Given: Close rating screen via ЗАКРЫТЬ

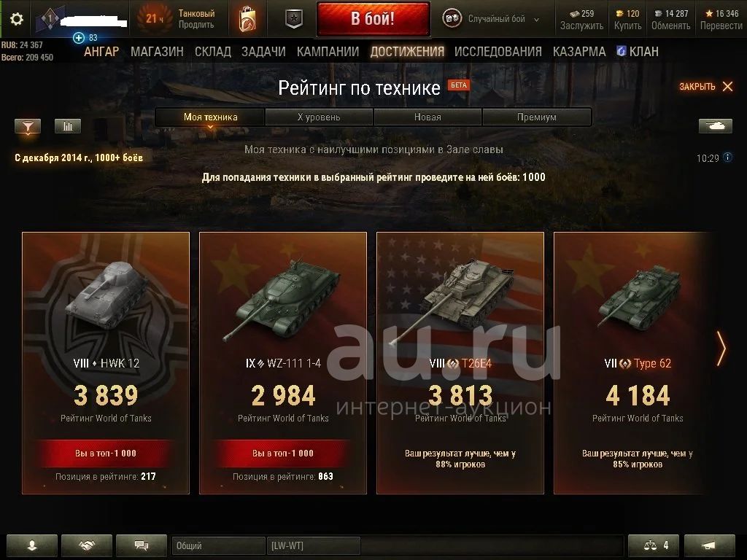Looking at the screenshot, I should point(706,87).
